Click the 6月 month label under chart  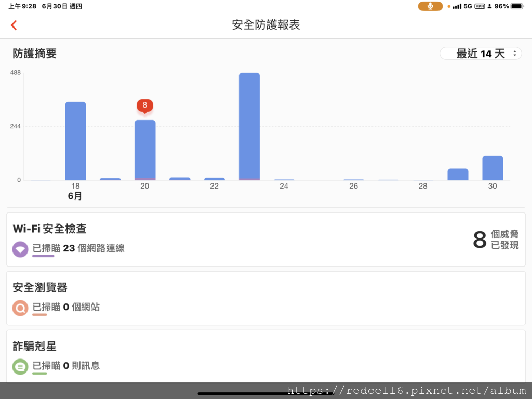(75, 196)
